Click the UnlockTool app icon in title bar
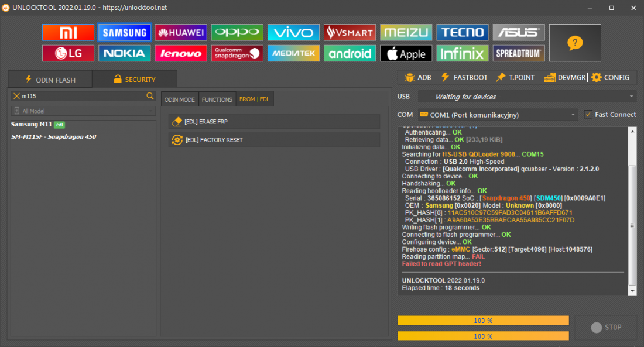Viewport: 644px width, 347px height. click(6, 8)
